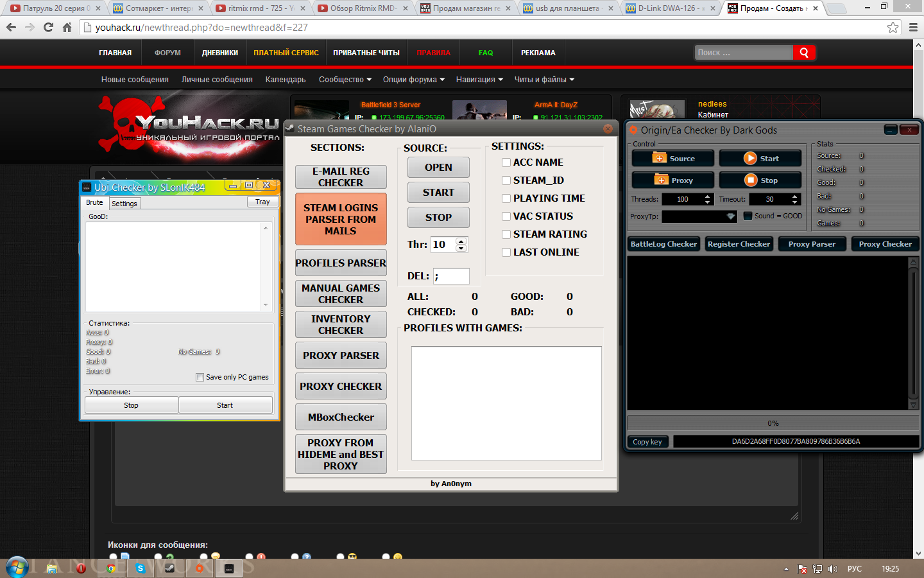Enable STEAM RATING checkbox
Viewport: 924px width, 578px height.
[506, 234]
